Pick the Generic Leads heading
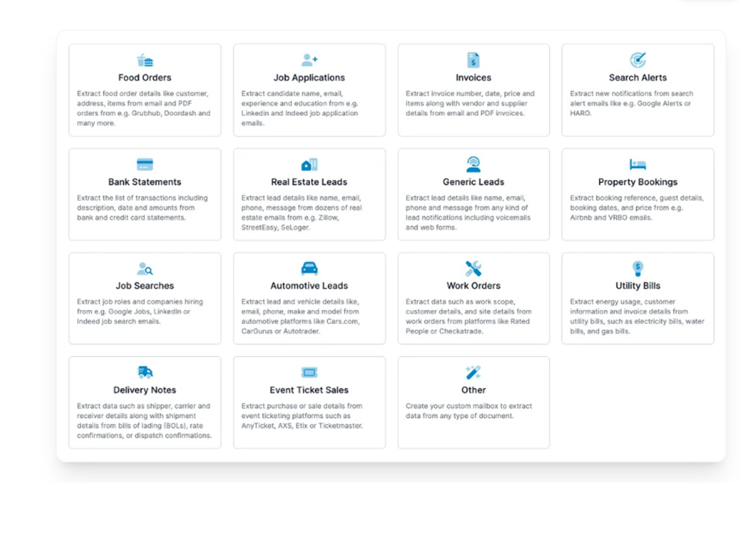Viewport: 747px width, 560px height. (x=473, y=182)
